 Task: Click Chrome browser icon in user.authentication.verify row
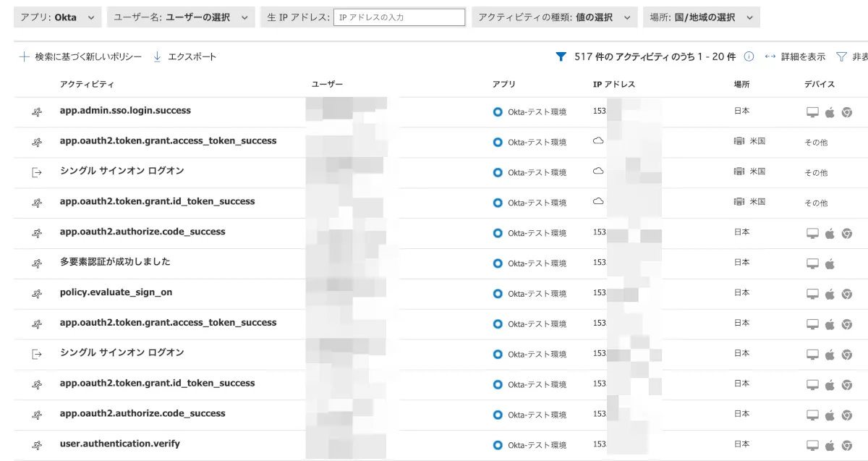tap(846, 445)
